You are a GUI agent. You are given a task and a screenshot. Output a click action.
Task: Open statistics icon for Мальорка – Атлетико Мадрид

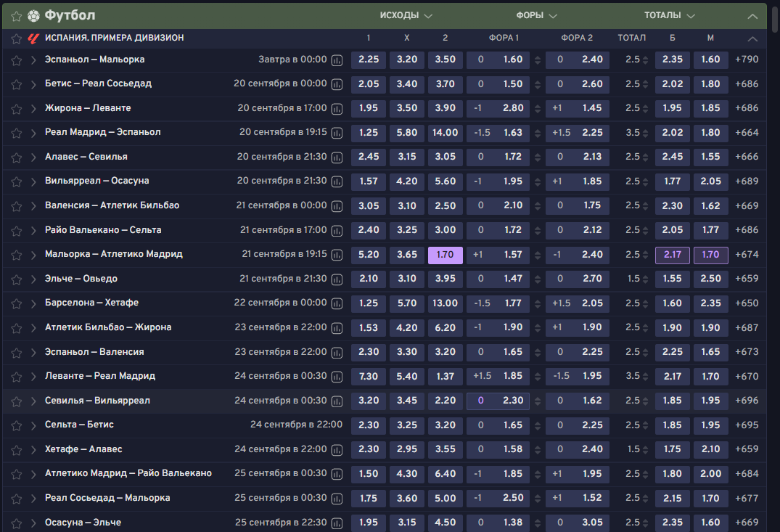(337, 255)
